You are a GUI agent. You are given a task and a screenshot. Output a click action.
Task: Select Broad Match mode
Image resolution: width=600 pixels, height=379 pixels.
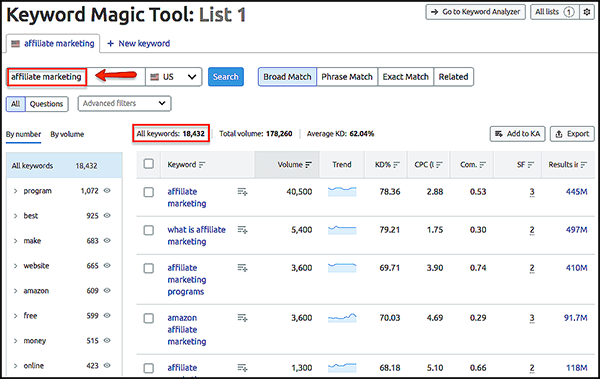pos(287,77)
